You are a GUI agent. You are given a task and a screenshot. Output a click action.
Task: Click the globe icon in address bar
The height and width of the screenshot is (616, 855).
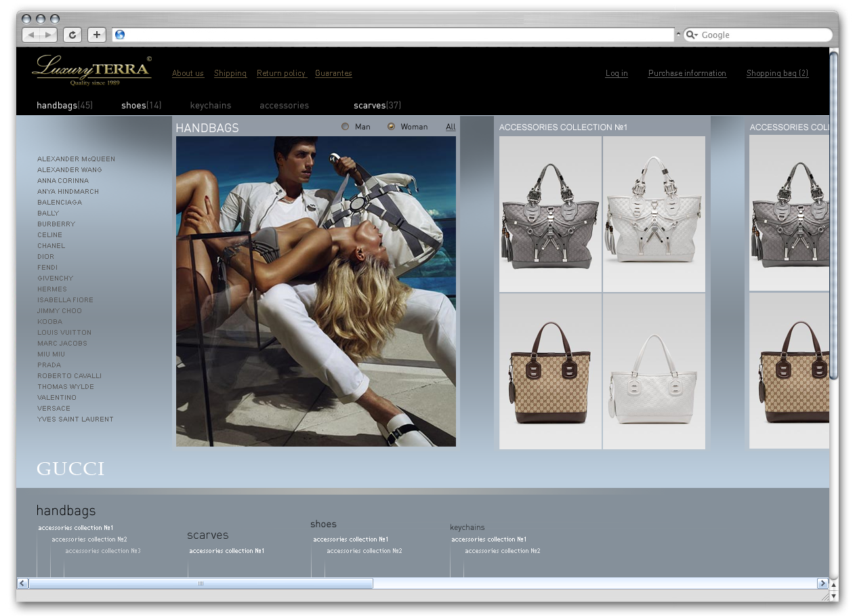pyautogui.click(x=120, y=35)
